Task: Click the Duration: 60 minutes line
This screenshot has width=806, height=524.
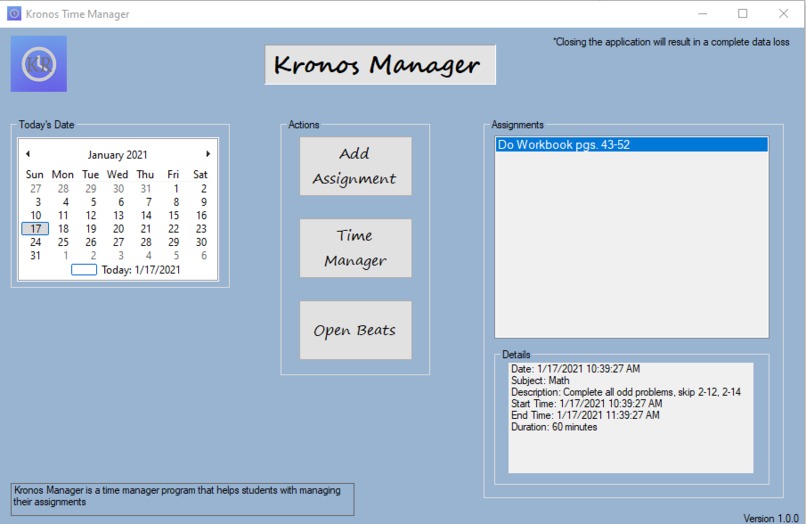Action: coord(554,427)
